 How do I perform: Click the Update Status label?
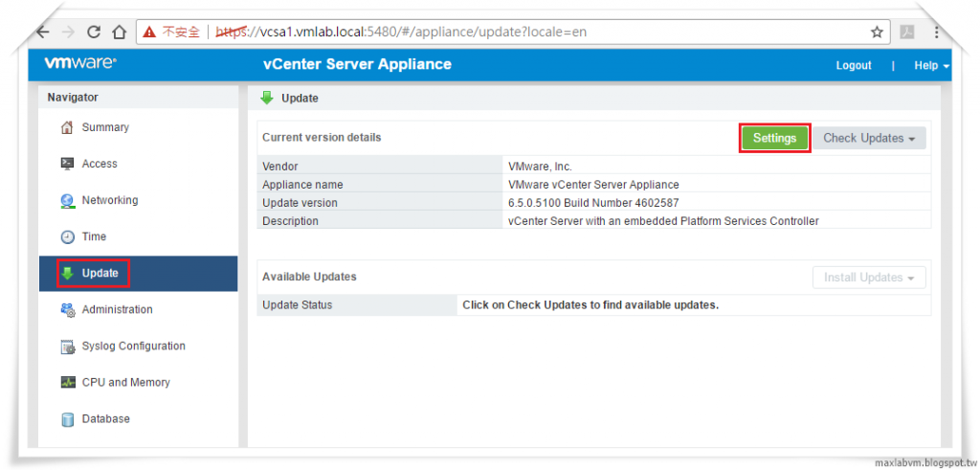tap(298, 305)
